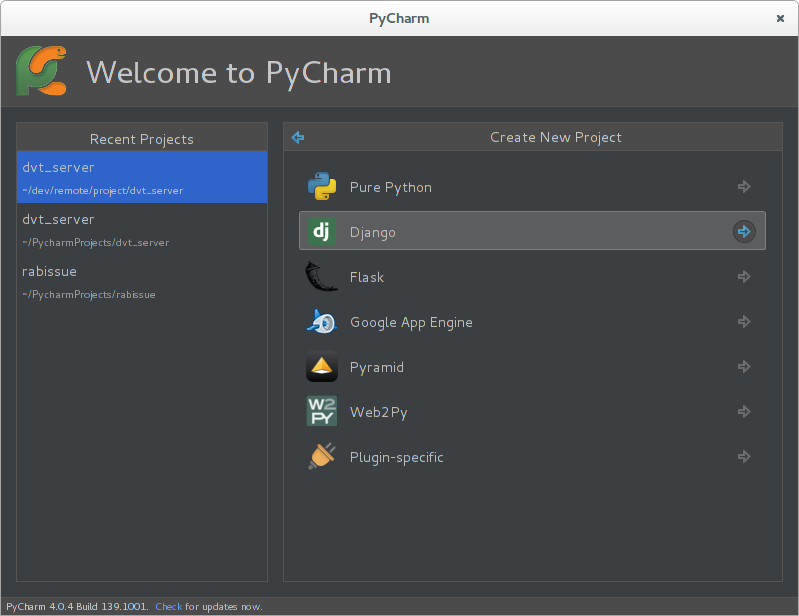Click the Plugin-specific plug icon

pos(322,456)
